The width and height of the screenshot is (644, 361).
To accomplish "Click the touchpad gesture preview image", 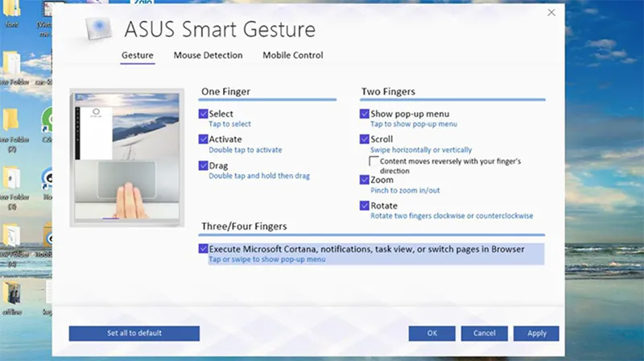I will click(x=127, y=157).
